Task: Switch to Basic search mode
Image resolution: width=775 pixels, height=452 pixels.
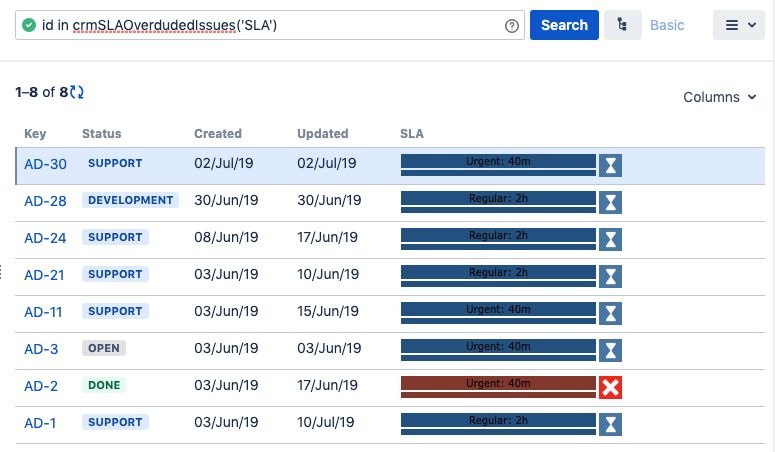Action: click(667, 25)
